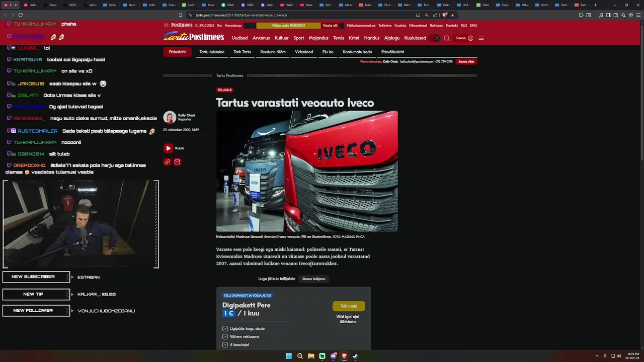Viewport: 644px width, 362px height.
Task: Select the Elu ise tab
Action: [x=328, y=52]
